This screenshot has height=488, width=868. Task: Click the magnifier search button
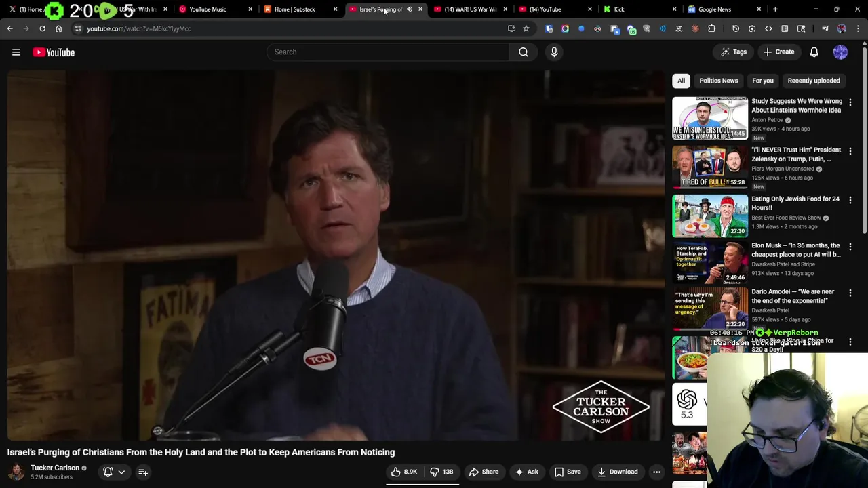click(x=524, y=52)
